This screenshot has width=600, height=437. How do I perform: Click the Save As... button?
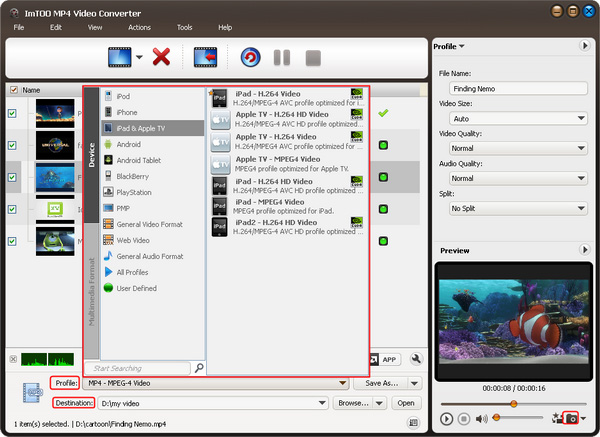click(x=381, y=383)
